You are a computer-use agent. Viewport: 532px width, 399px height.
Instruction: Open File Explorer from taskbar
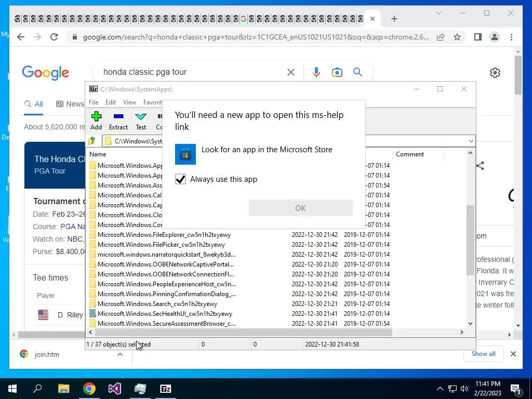(63, 389)
